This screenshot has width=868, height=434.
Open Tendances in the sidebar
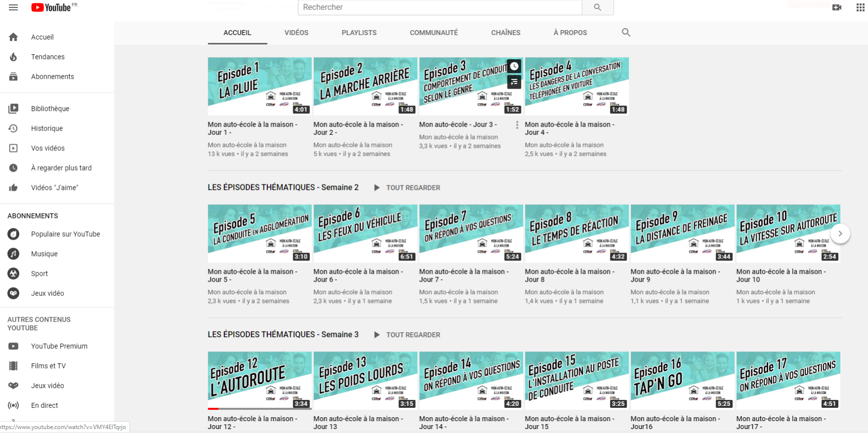coord(47,57)
